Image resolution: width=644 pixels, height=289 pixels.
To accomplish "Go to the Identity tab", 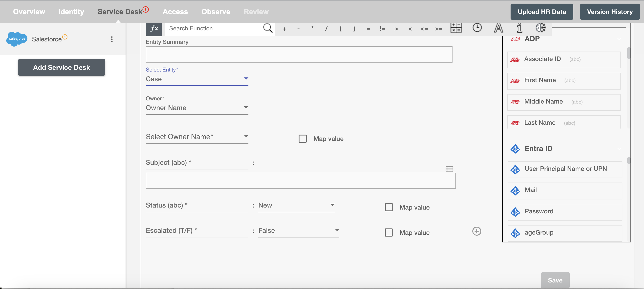I will [71, 12].
